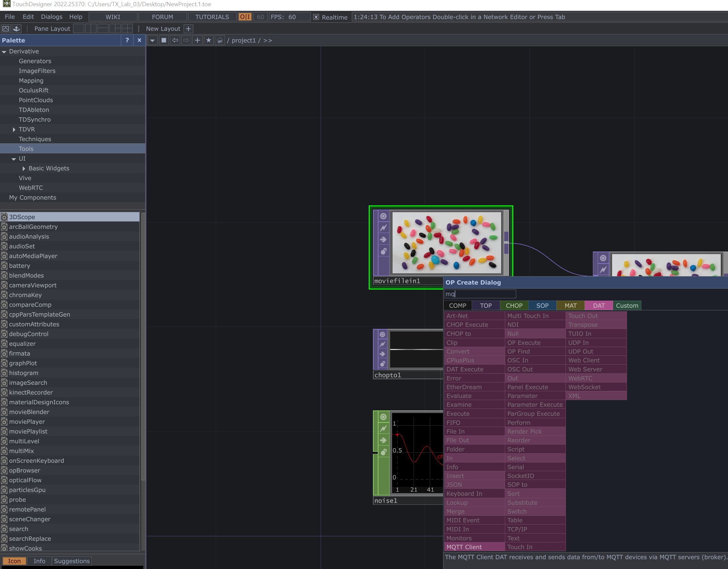Image resolution: width=728 pixels, height=569 pixels.
Task: Click the lock flag on noise1 node
Action: point(383,452)
